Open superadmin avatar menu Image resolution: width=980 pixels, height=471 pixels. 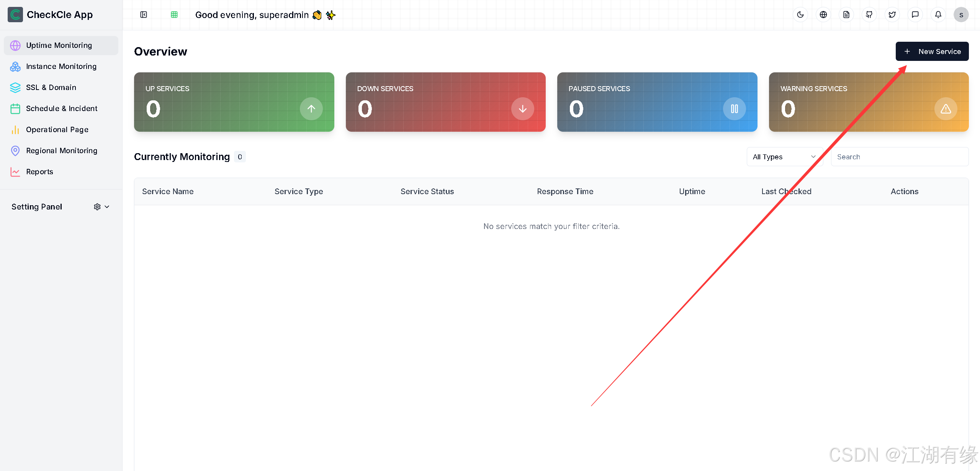pos(961,15)
